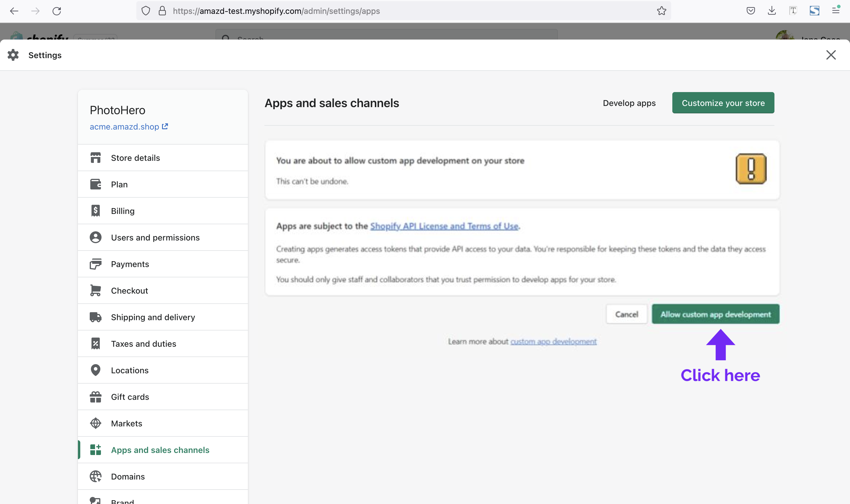Open Billing settings

pyautogui.click(x=163, y=211)
